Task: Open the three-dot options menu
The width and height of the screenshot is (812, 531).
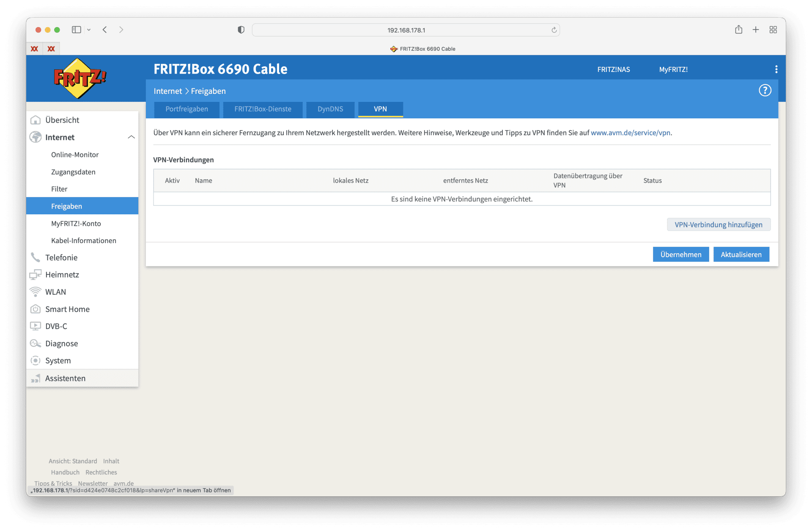Action: coord(776,69)
